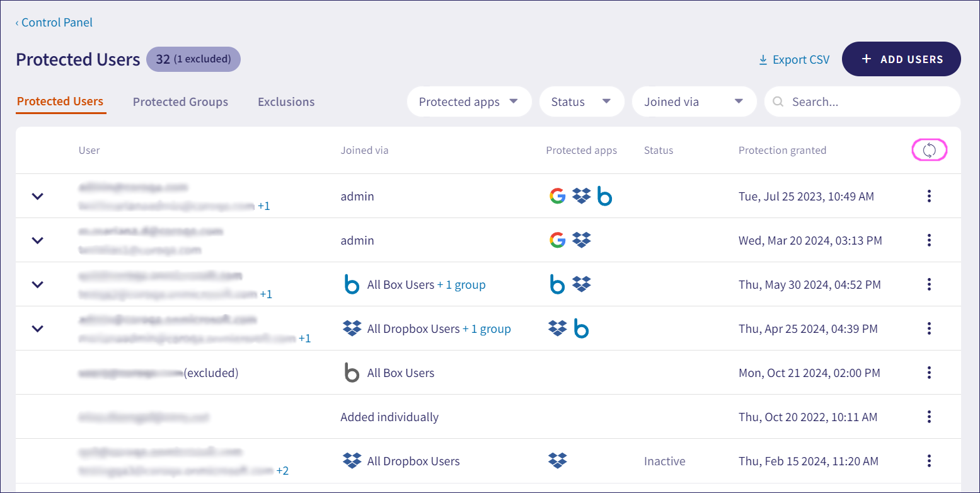Switch to the Exclusions tab
980x493 pixels.
coord(286,101)
